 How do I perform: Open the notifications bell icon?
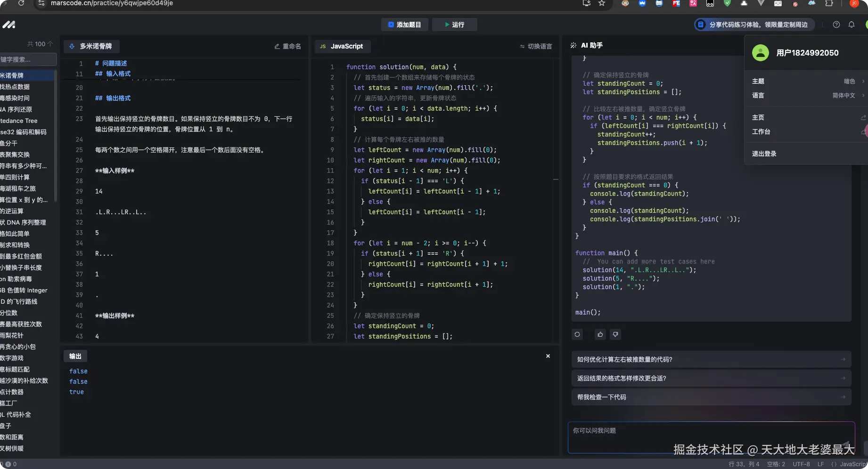(851, 24)
